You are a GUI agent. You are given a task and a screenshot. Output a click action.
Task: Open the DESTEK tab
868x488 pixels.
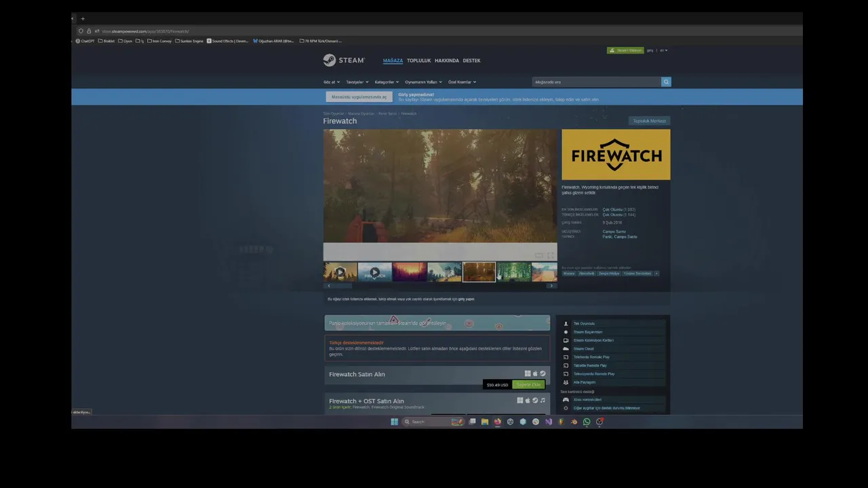point(471,60)
